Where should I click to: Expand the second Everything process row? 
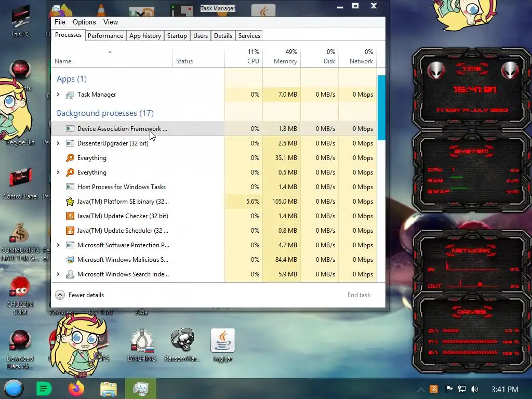coord(58,172)
